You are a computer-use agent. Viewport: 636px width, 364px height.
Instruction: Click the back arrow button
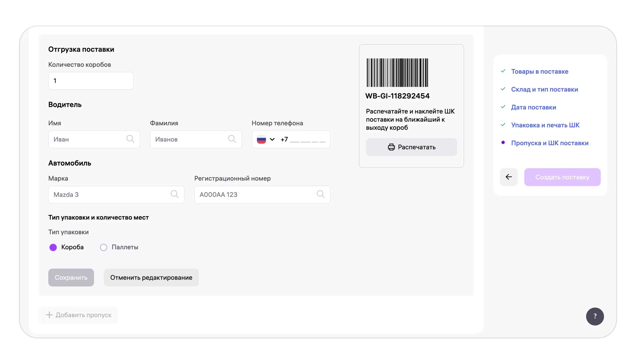tap(509, 177)
